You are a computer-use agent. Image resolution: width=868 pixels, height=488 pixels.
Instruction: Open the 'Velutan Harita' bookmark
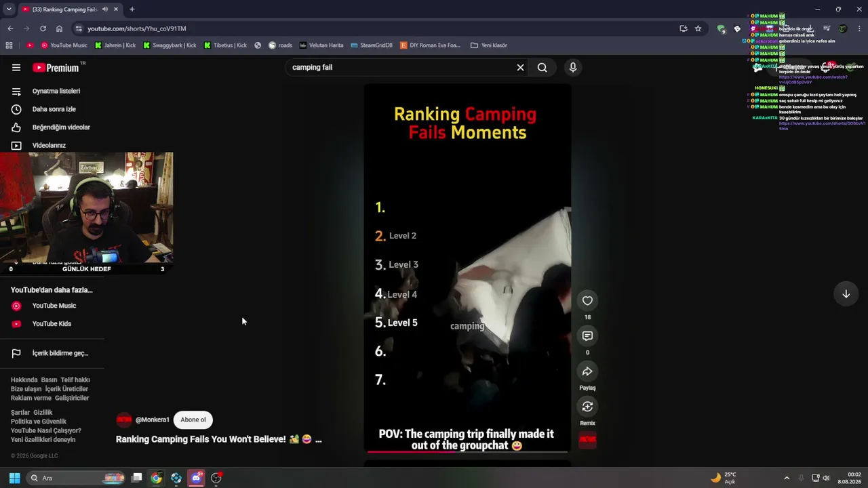point(321,45)
